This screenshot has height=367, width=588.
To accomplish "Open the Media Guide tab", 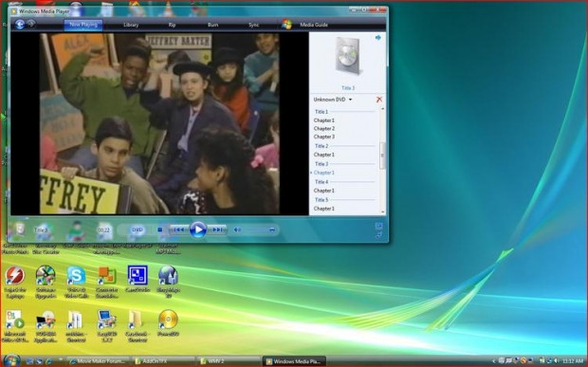I will point(314,25).
